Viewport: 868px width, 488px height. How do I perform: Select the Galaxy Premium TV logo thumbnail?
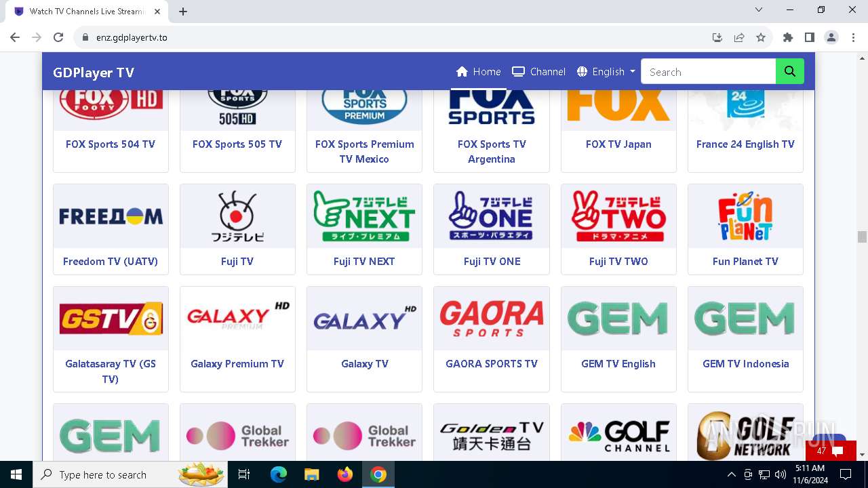(237, 319)
